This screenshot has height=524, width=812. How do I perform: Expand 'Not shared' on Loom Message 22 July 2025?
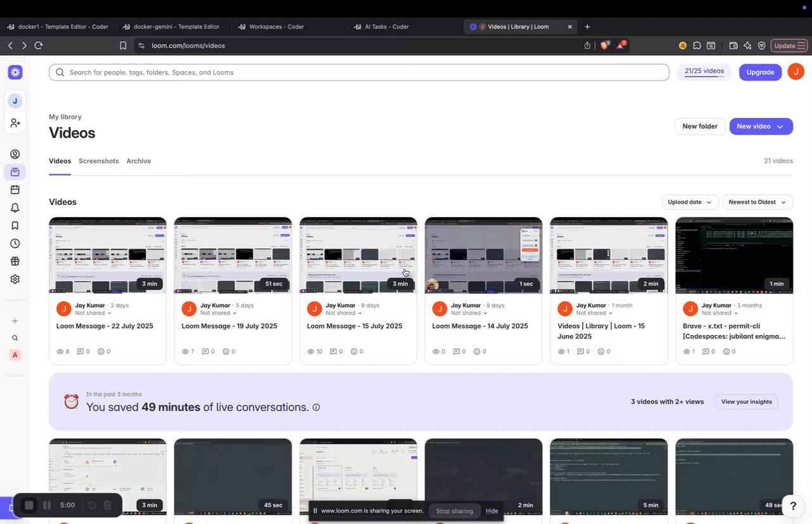[x=93, y=313]
